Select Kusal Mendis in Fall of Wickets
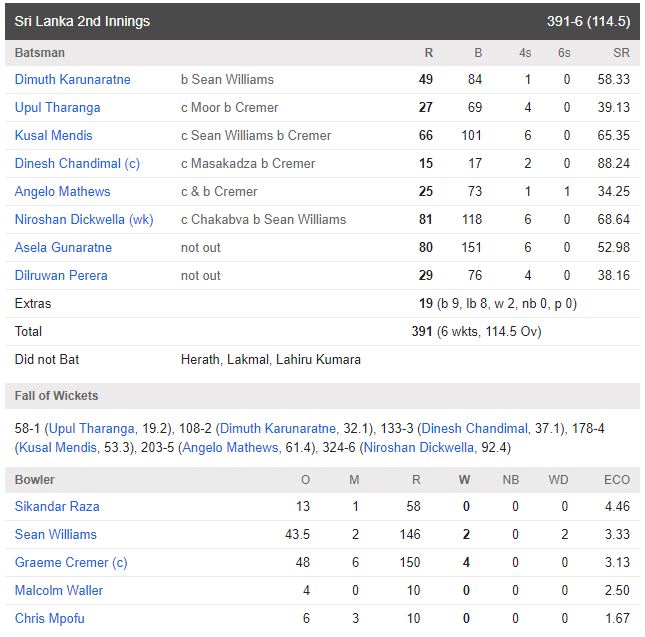Image resolution: width=645 pixels, height=637 pixels. (58, 447)
